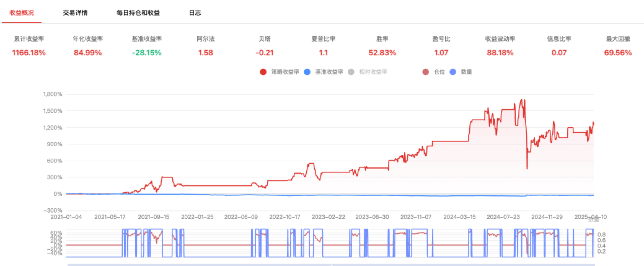Click the 年化收益率 value 84.99%
The width and height of the screenshot is (644, 266).
click(88, 53)
